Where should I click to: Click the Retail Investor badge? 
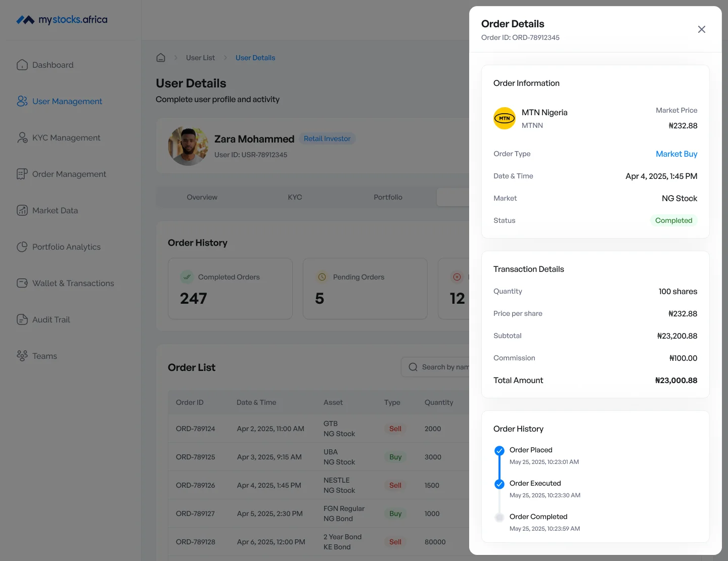click(x=327, y=138)
